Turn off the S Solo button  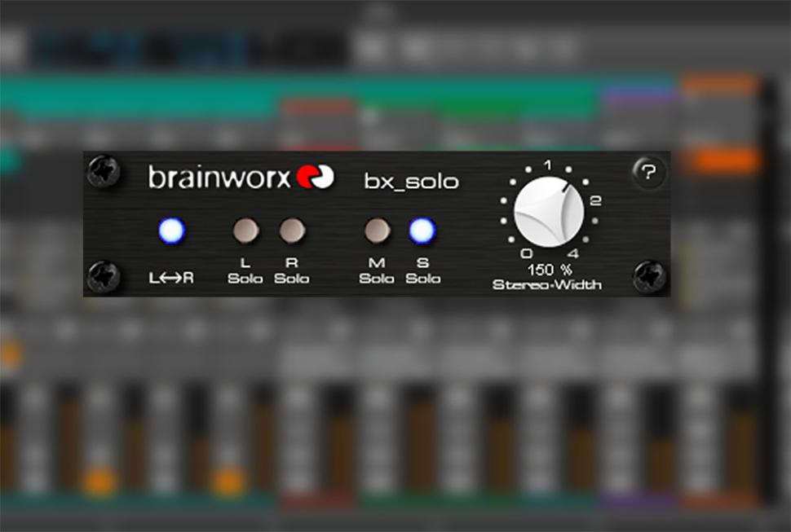422,231
